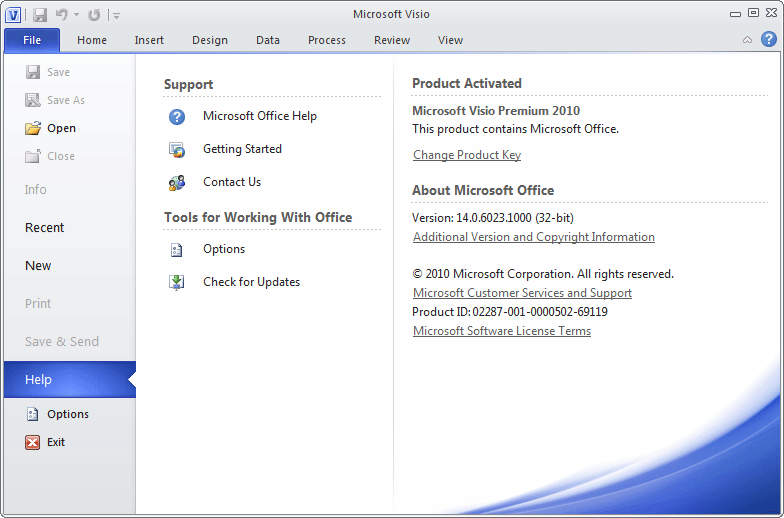This screenshot has height=518, width=784.
Task: Switch to the Design tab
Action: pyautogui.click(x=210, y=40)
